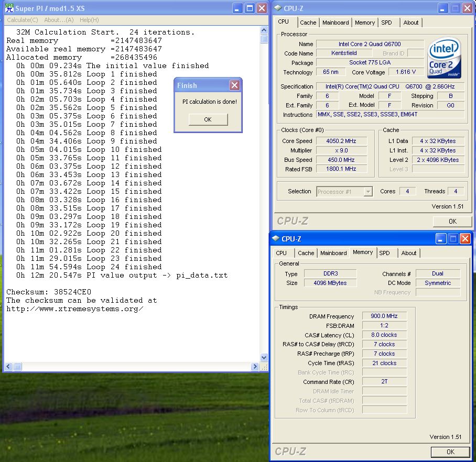This screenshot has height=462, width=476.
Task: Switch to Mainboard tab in lower CPU-Z
Action: (x=333, y=254)
